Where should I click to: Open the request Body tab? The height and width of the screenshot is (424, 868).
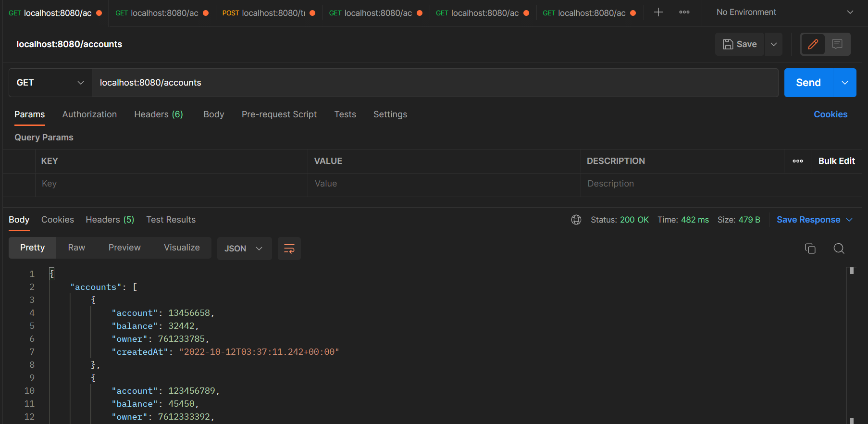point(214,114)
